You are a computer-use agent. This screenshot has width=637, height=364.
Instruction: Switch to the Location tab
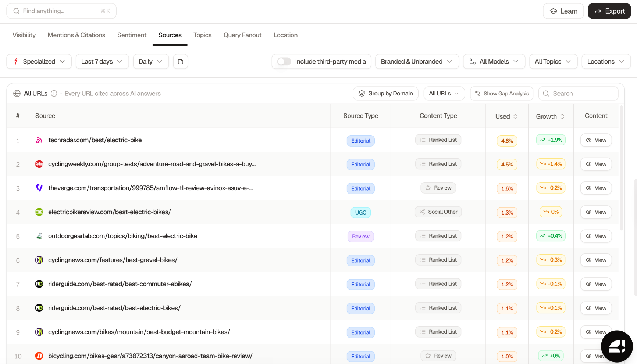click(x=285, y=35)
